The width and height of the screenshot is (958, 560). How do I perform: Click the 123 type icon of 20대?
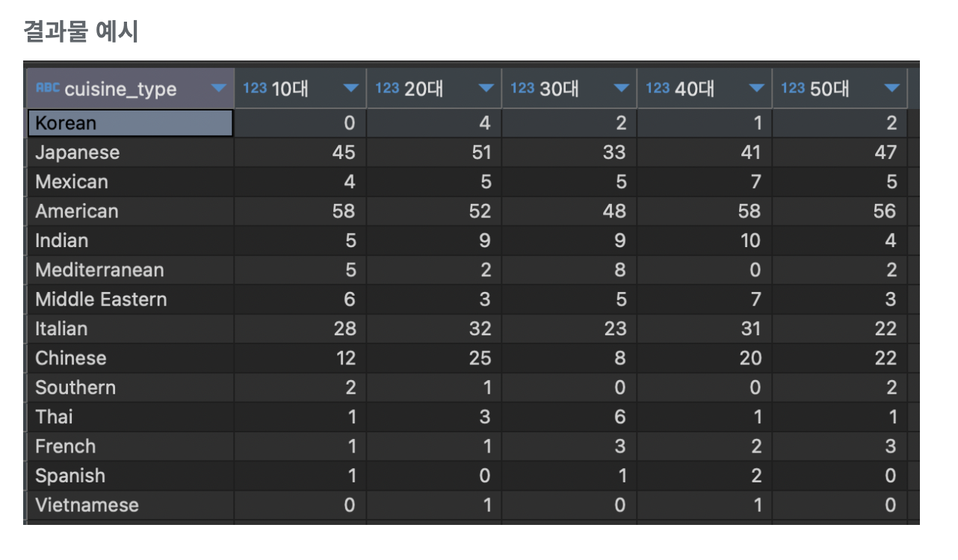(387, 88)
